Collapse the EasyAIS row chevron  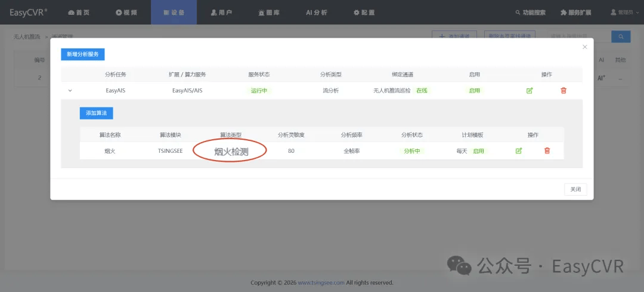click(x=70, y=91)
